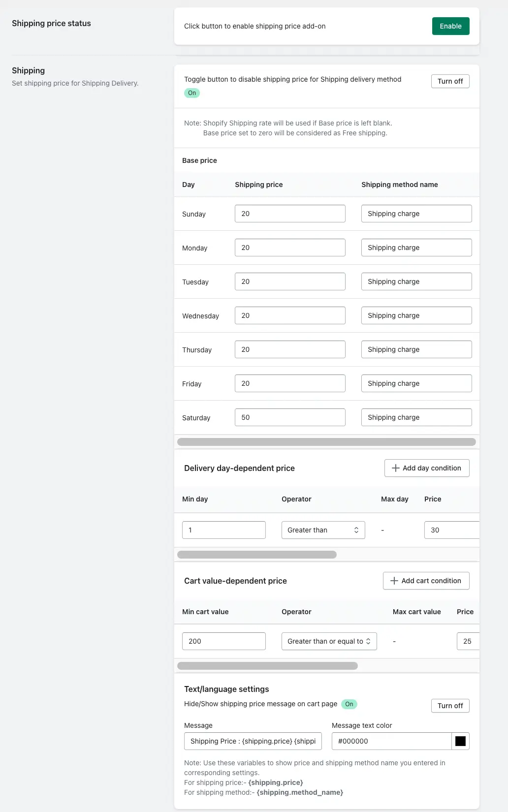
Task: Click the Sunday shipping price field
Action: click(290, 214)
